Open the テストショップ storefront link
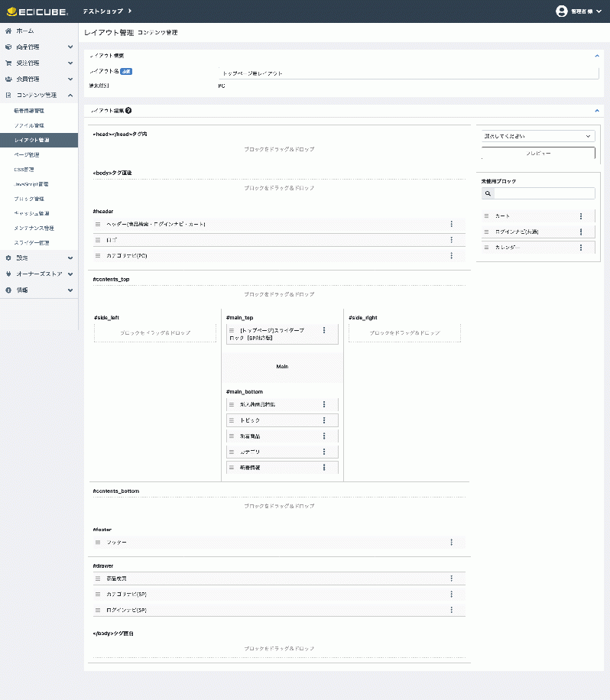The height and width of the screenshot is (700, 610). [x=107, y=11]
